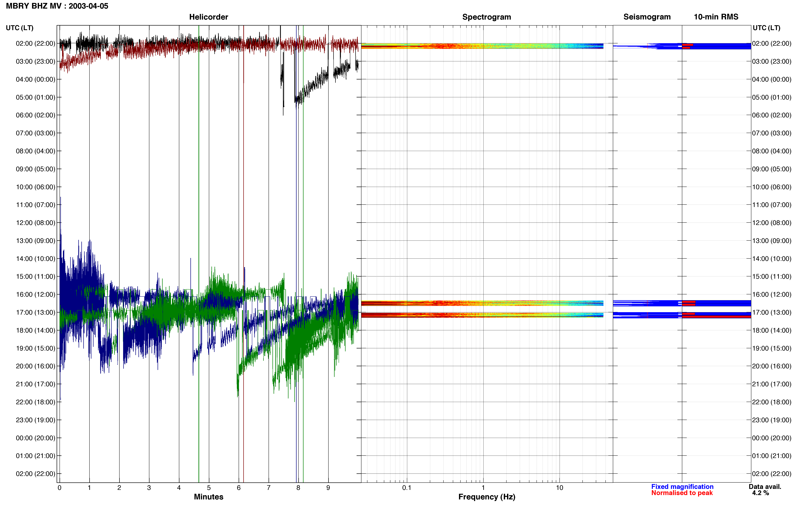Click the Minutes axis label
The width and height of the screenshot is (812, 508).
point(209,497)
